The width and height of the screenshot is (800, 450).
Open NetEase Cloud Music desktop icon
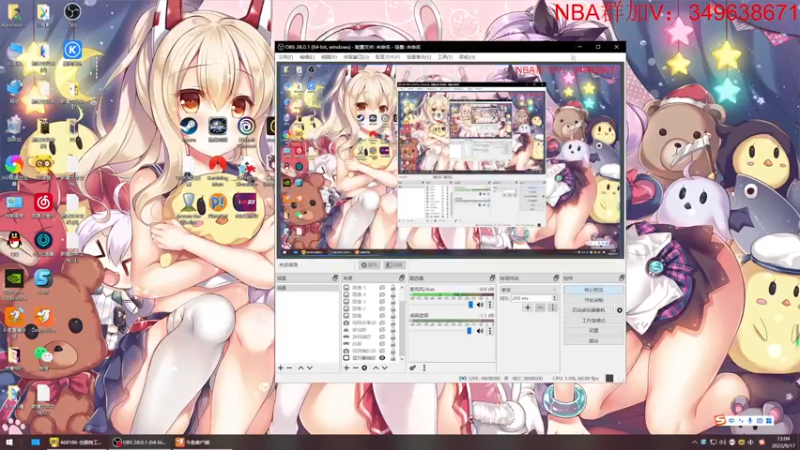click(43, 205)
